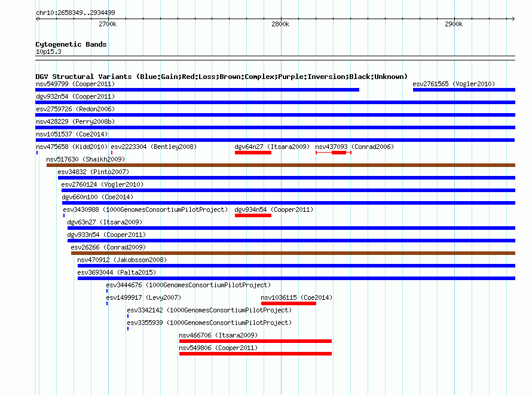Click the chr10:2658349..2934499 coordinate text
The height and width of the screenshot is (395, 532).
tap(75, 13)
